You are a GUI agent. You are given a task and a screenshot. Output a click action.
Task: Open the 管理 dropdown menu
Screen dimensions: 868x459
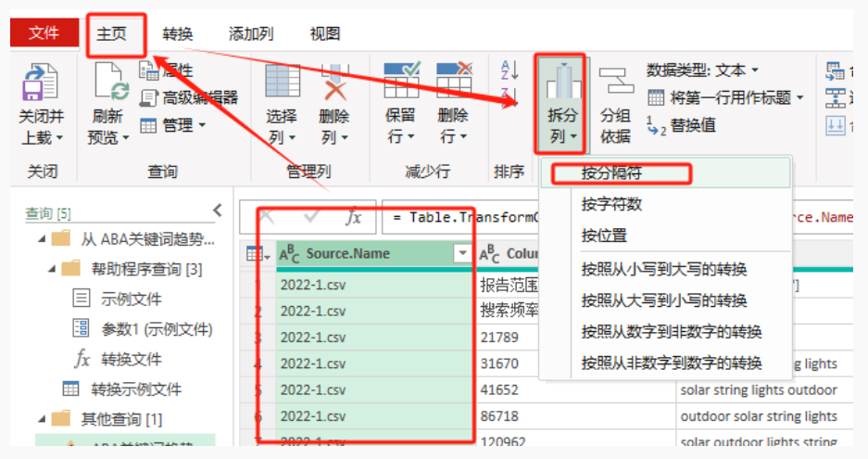[x=172, y=125]
